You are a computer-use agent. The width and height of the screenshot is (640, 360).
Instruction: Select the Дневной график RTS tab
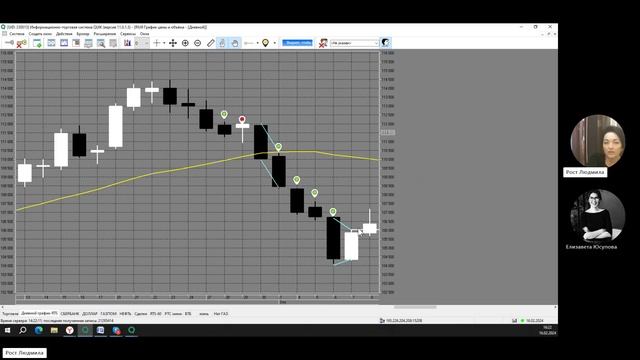click(39, 313)
